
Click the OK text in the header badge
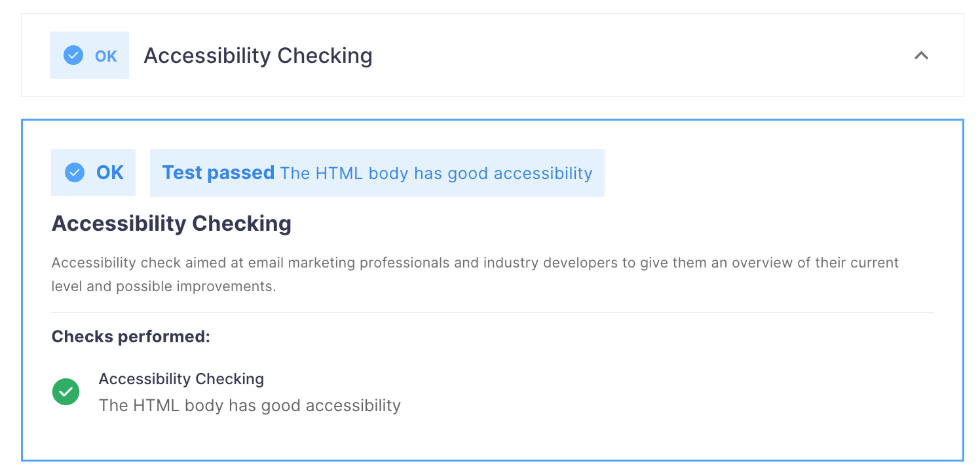coord(106,56)
